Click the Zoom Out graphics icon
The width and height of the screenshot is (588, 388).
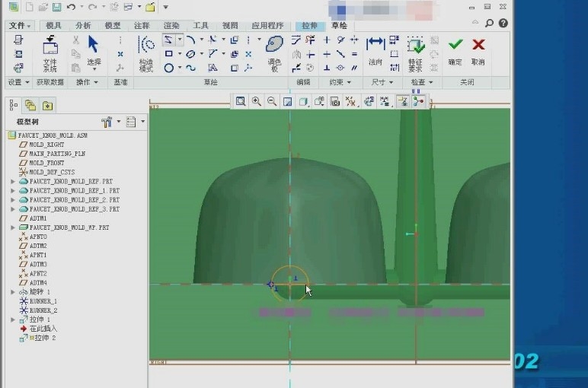pyautogui.click(x=272, y=101)
